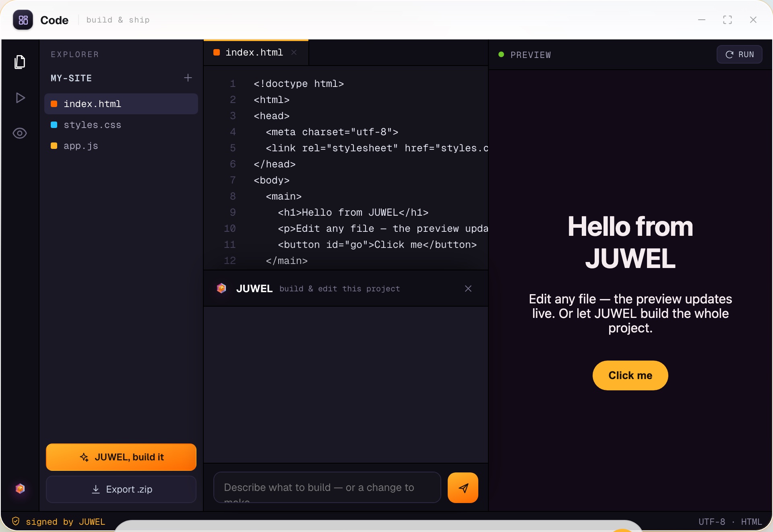Close the JUWEL assistant panel
Viewport: 773px width, 532px height.
pyautogui.click(x=468, y=289)
